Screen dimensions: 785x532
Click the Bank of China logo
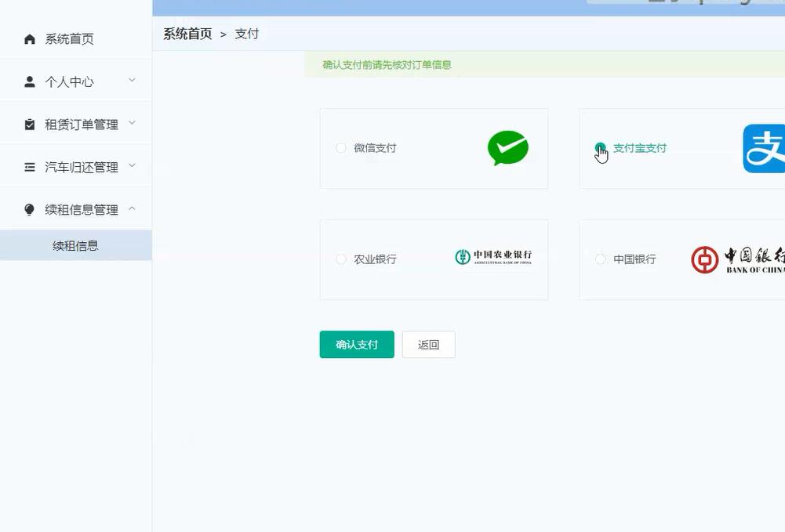737,259
